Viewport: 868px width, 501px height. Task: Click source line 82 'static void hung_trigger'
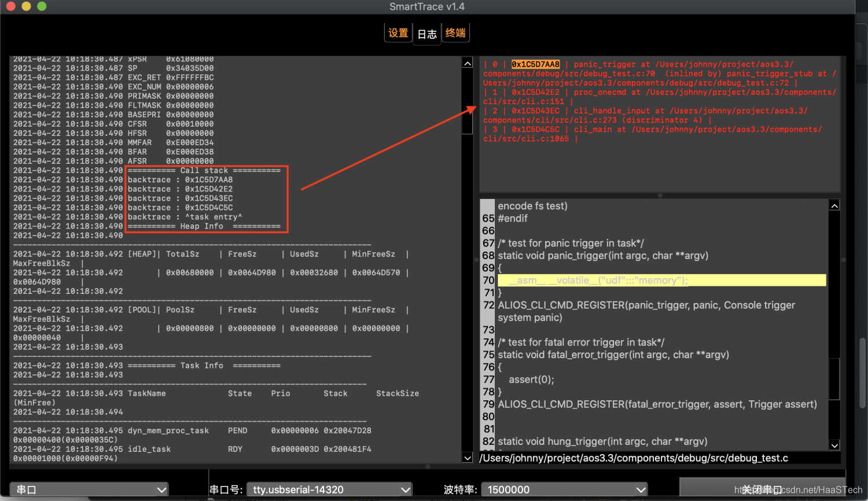click(602, 441)
